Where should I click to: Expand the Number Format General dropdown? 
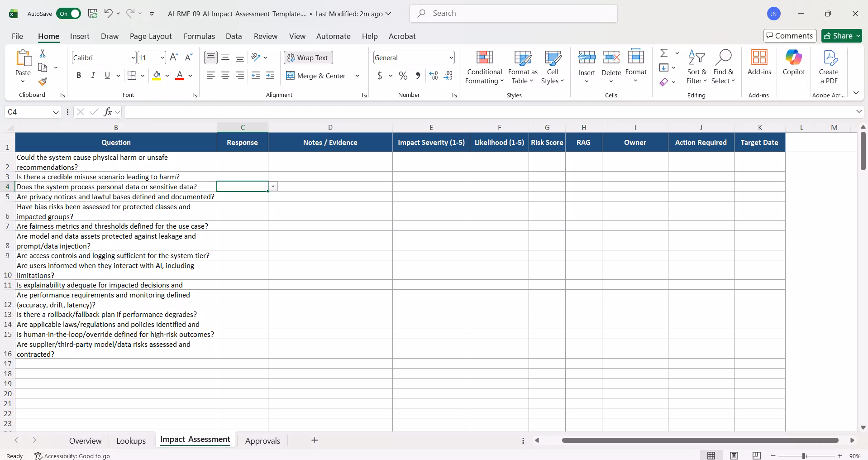pos(451,57)
